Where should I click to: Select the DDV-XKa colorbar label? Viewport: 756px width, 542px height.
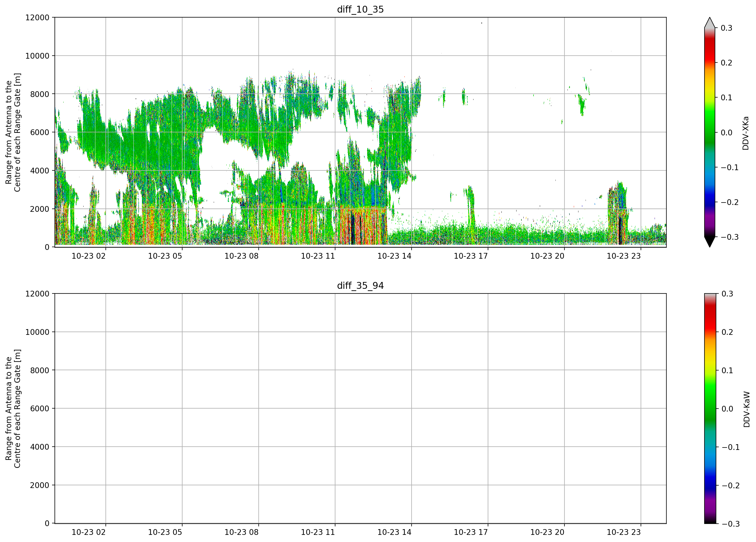point(746,133)
